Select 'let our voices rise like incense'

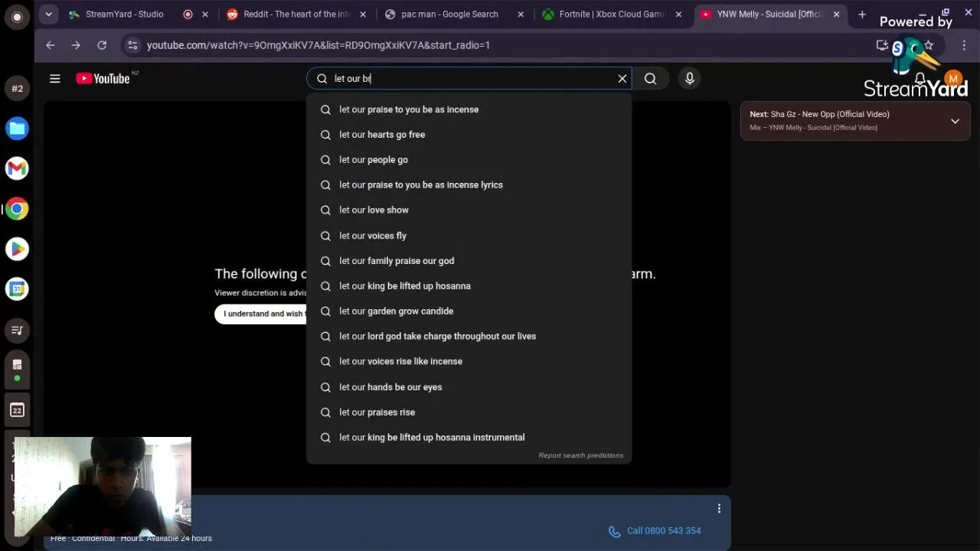pyautogui.click(x=469, y=362)
